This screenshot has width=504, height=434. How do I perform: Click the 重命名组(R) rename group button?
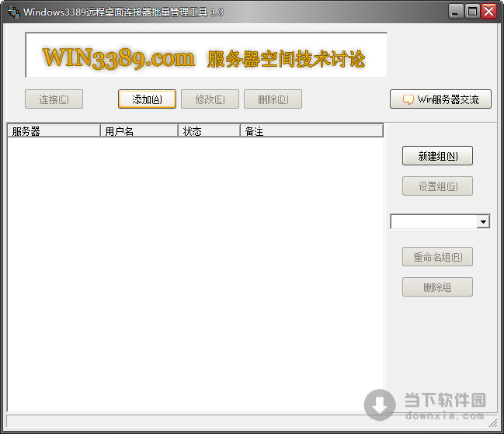(x=437, y=257)
